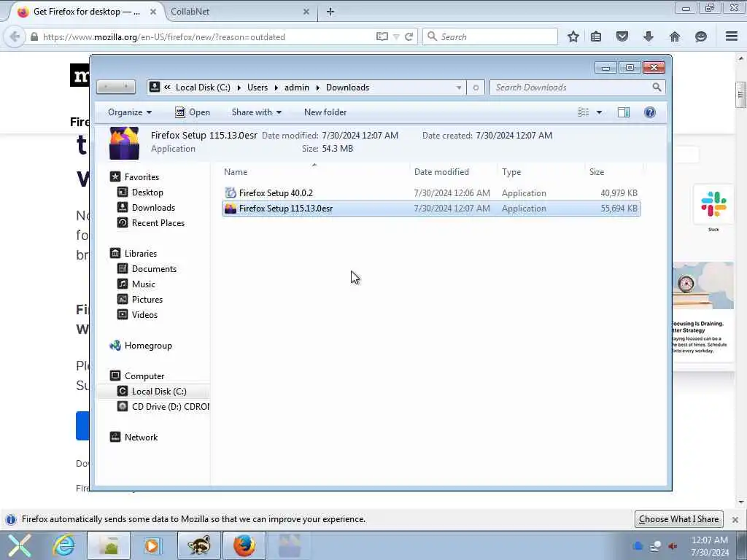Image resolution: width=747 pixels, height=560 pixels.
Task: Open a new Firefox tab with plus
Action: coord(330,12)
